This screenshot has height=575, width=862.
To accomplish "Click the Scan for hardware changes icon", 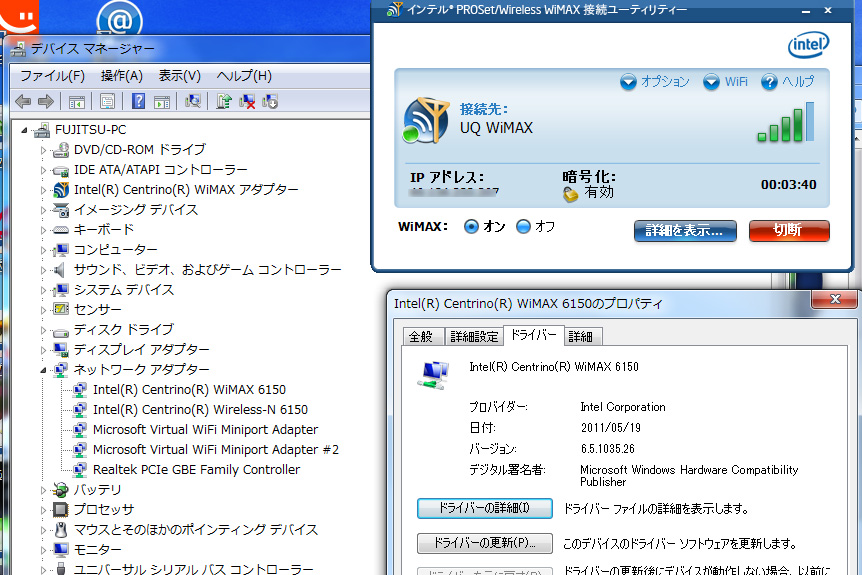I will (193, 101).
